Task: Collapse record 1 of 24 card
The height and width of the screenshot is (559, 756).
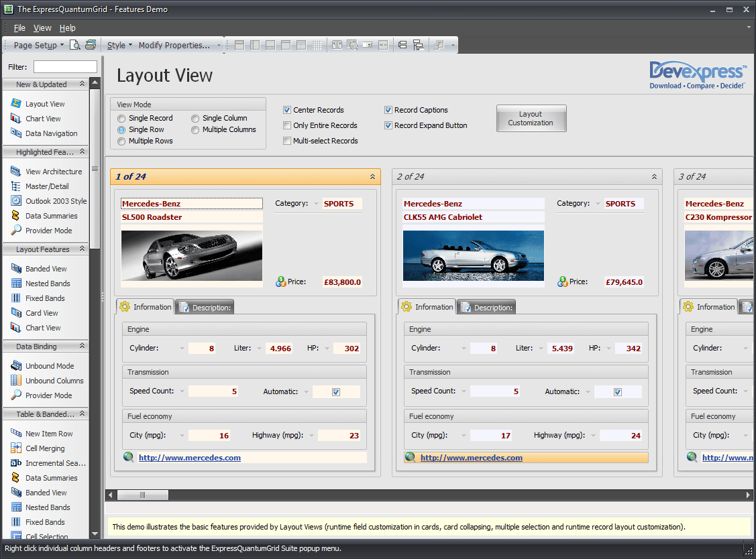Action: 373,177
